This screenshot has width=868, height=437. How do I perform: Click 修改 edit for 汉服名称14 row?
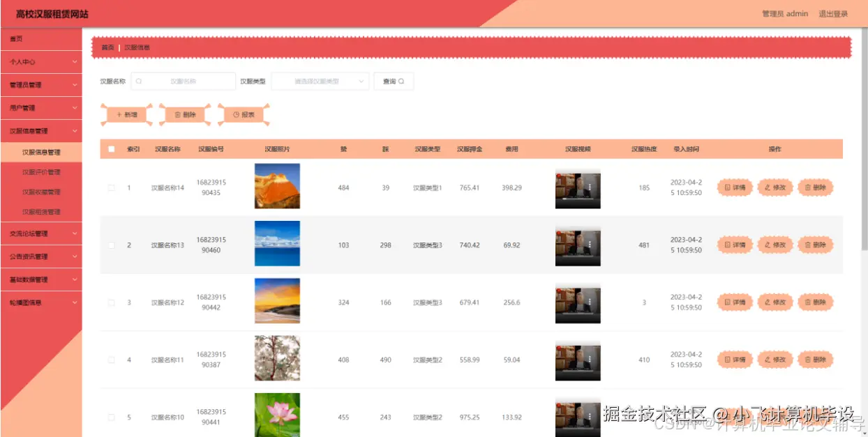775,187
